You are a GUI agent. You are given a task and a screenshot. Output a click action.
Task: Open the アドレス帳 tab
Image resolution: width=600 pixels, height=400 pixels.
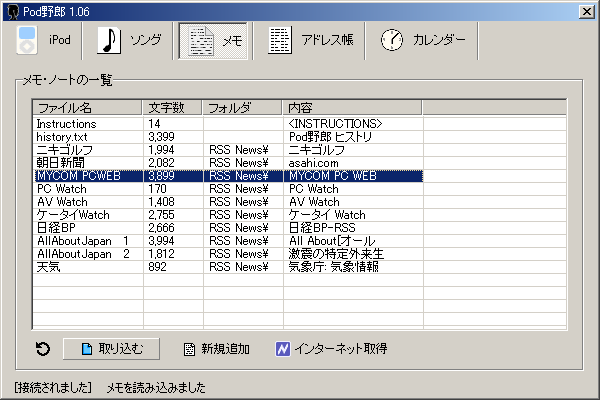309,41
